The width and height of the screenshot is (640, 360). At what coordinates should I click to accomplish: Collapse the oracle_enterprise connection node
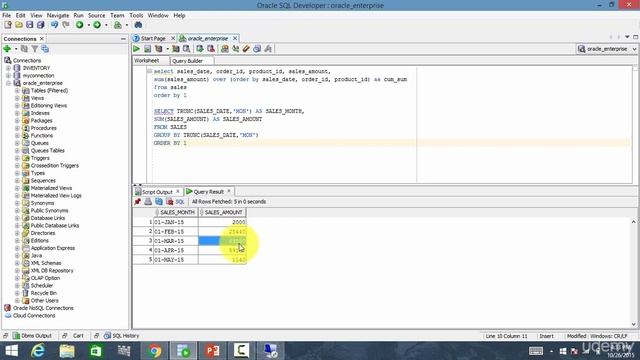click(x=8, y=83)
